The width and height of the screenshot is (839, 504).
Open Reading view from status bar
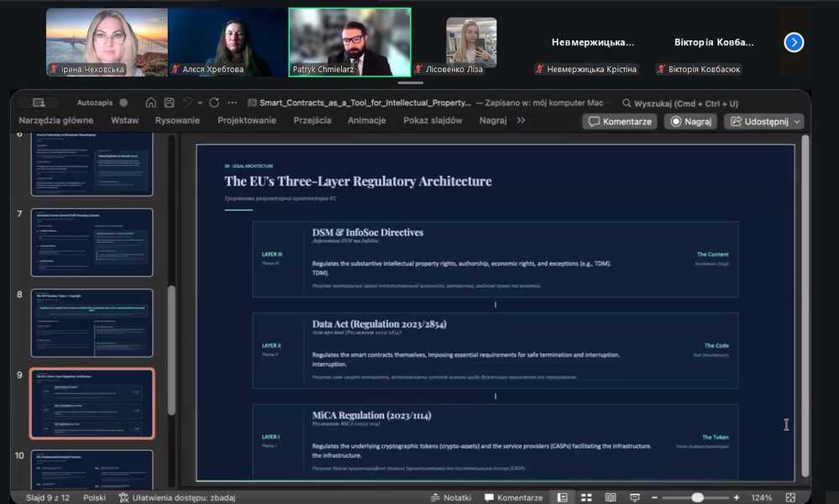click(611, 497)
